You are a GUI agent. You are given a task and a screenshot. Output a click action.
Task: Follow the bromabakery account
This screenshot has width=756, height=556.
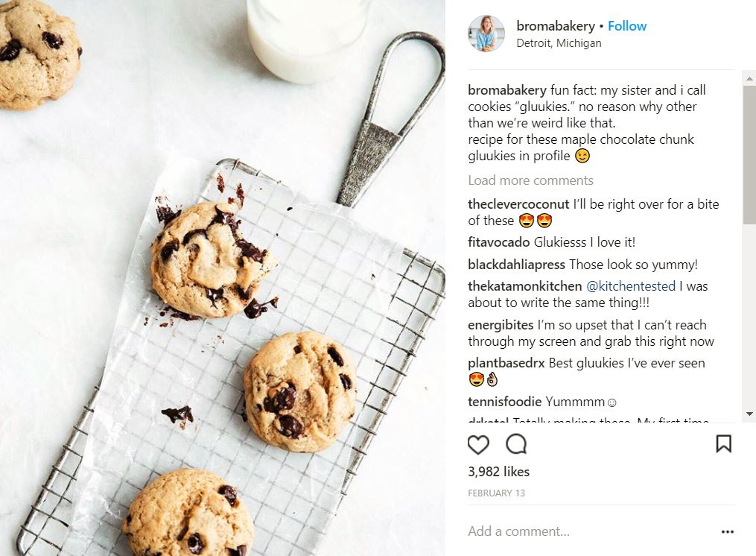[627, 26]
